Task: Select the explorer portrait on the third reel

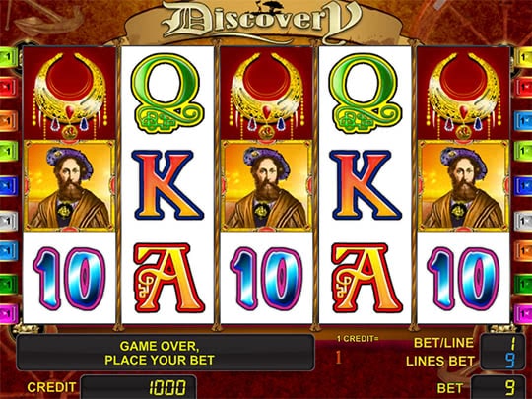Action: [266, 185]
